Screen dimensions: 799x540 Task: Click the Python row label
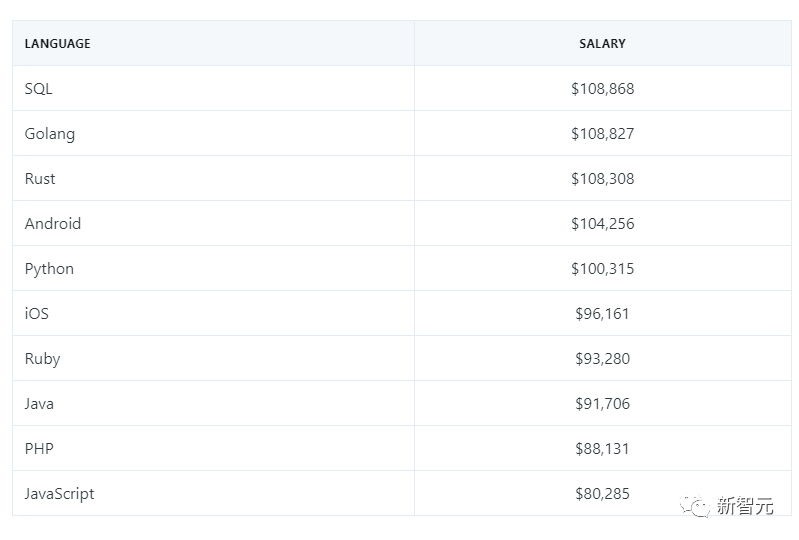pos(49,269)
